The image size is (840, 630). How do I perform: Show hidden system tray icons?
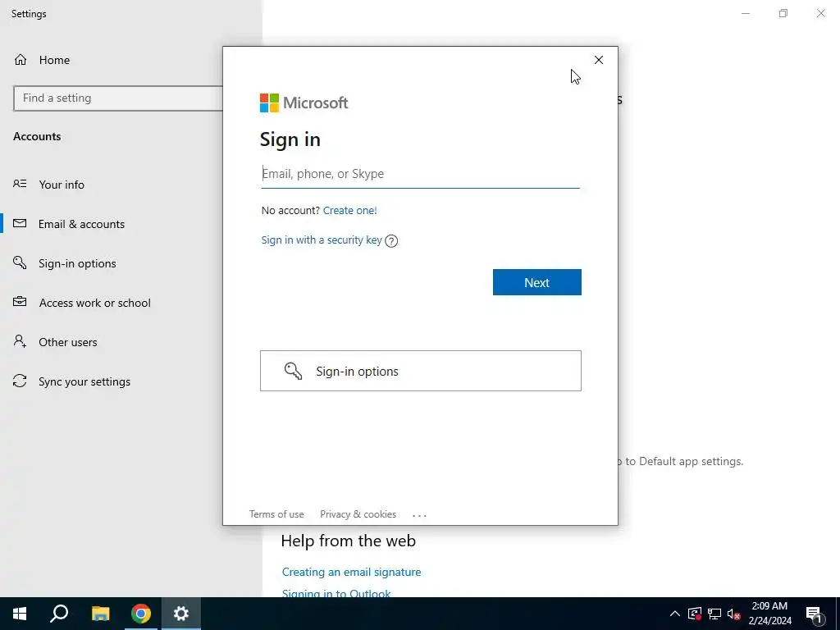click(675, 614)
